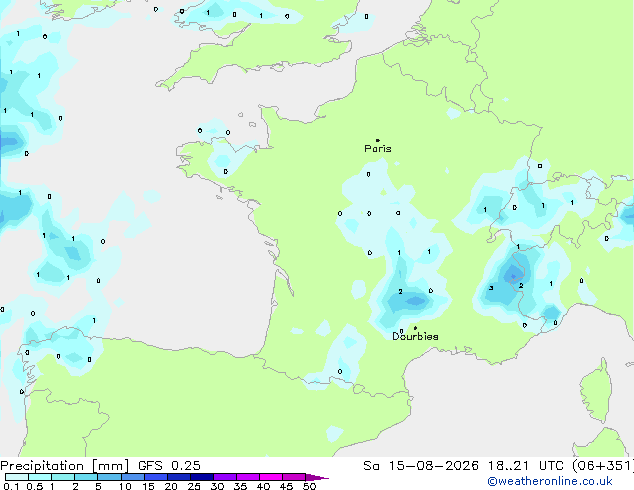Click the 1–2 mm legend swatch

coord(63,477)
